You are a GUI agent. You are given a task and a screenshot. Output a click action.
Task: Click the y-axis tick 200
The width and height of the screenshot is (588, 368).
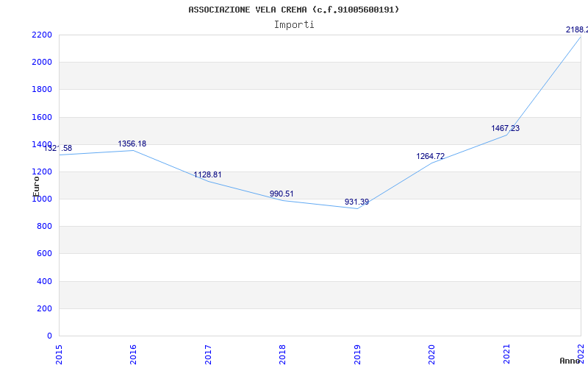click(x=44, y=308)
